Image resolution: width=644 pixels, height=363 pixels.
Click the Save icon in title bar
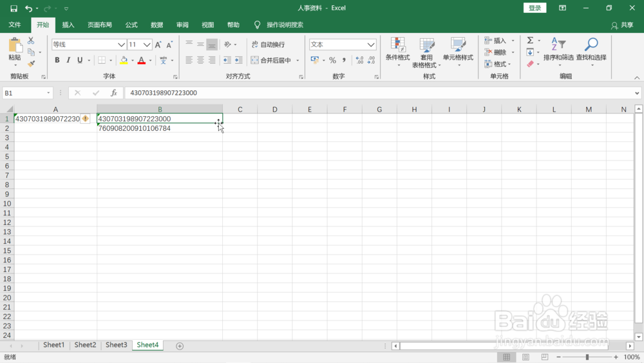14,8
